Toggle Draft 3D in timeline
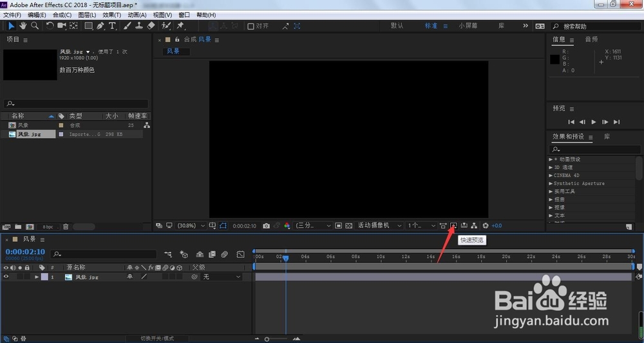The width and height of the screenshot is (644, 343). [184, 255]
